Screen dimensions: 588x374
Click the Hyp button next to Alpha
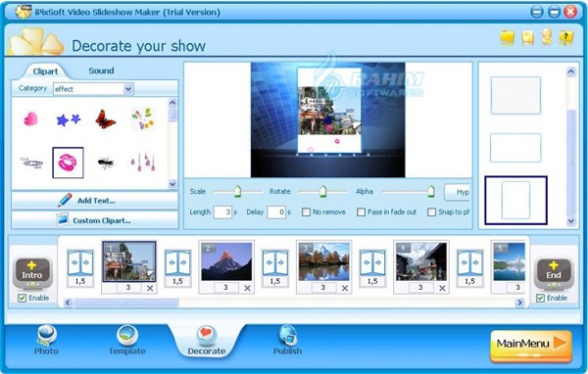click(x=458, y=192)
